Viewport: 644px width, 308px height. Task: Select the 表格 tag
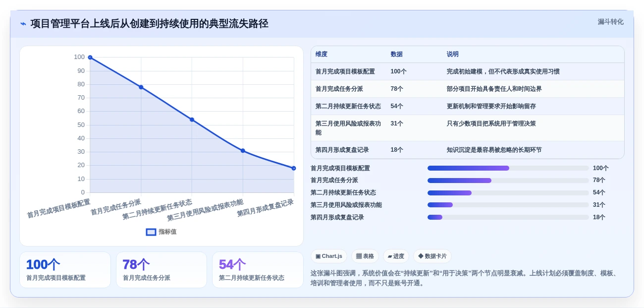365,256
